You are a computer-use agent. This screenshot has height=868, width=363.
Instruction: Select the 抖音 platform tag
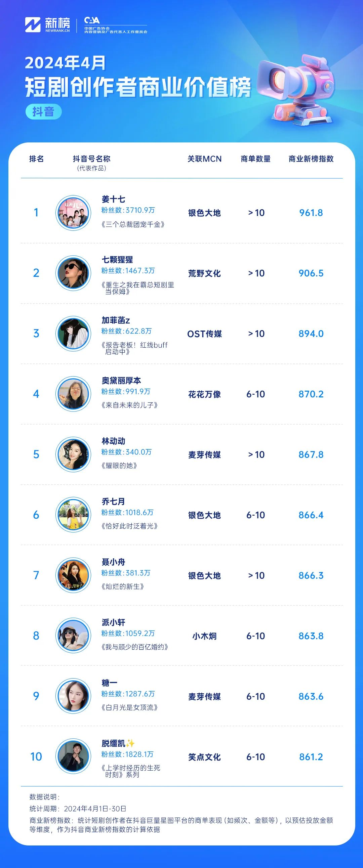43,112
